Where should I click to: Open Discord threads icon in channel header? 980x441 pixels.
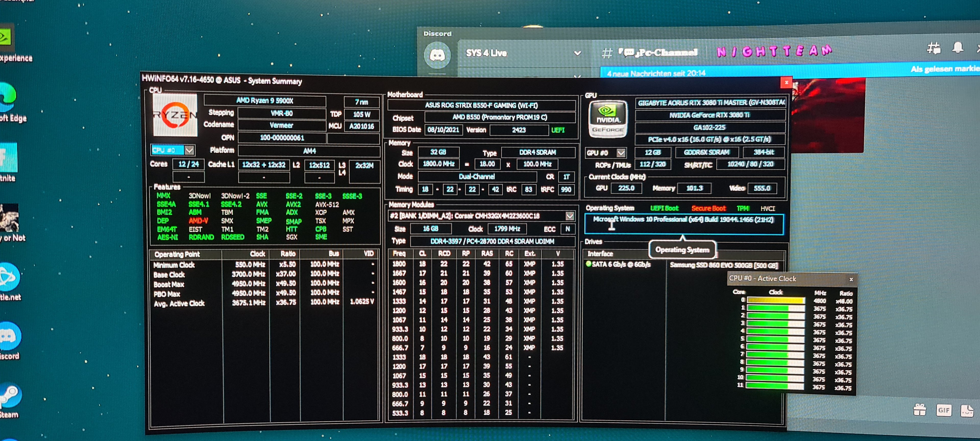point(934,48)
